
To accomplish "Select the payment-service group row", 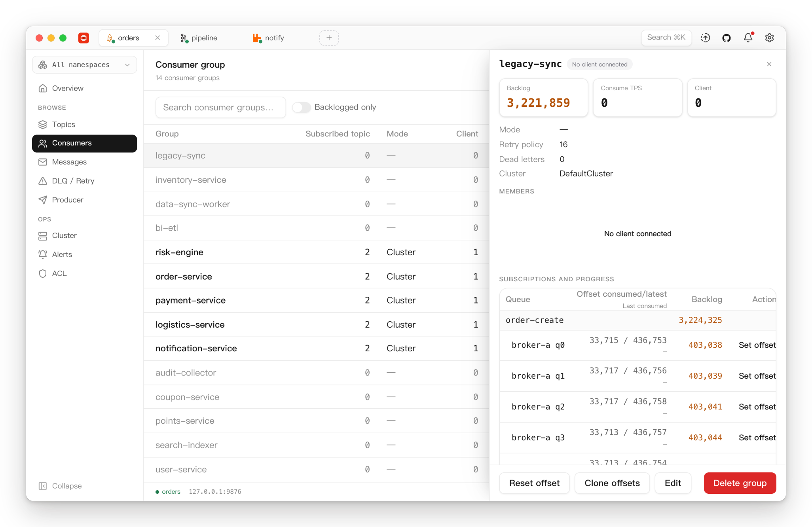I will point(316,301).
